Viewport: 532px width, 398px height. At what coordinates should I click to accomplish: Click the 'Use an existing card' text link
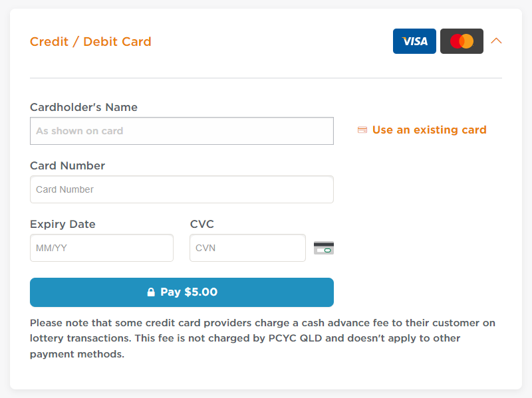[429, 130]
